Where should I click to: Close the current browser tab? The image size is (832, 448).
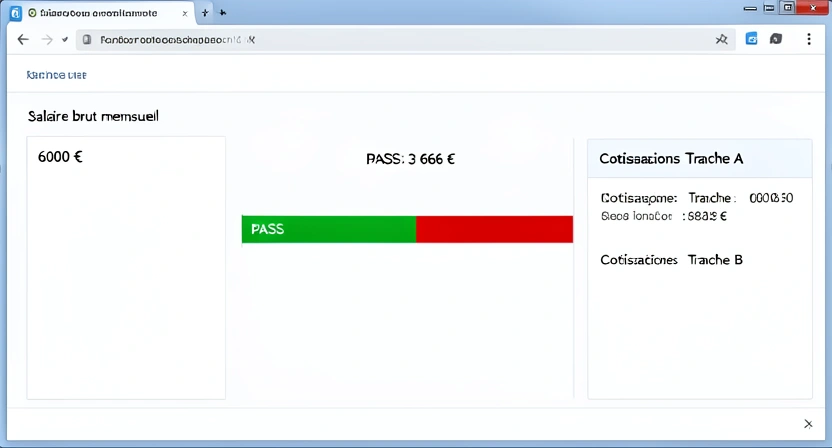coord(184,13)
